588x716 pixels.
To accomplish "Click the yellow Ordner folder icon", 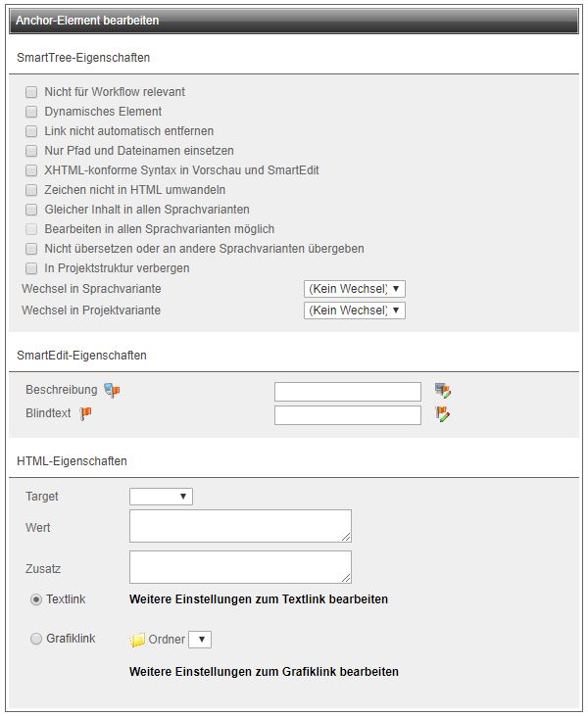I will (x=136, y=640).
